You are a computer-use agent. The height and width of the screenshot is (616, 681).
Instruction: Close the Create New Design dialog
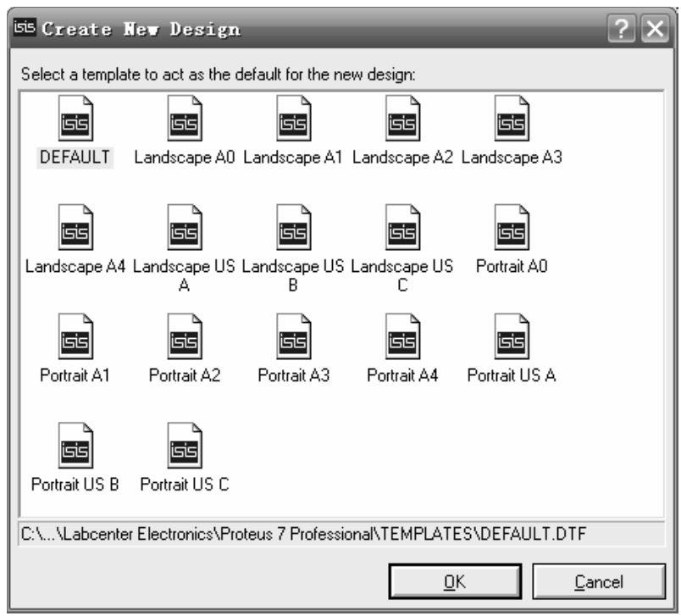point(655,29)
